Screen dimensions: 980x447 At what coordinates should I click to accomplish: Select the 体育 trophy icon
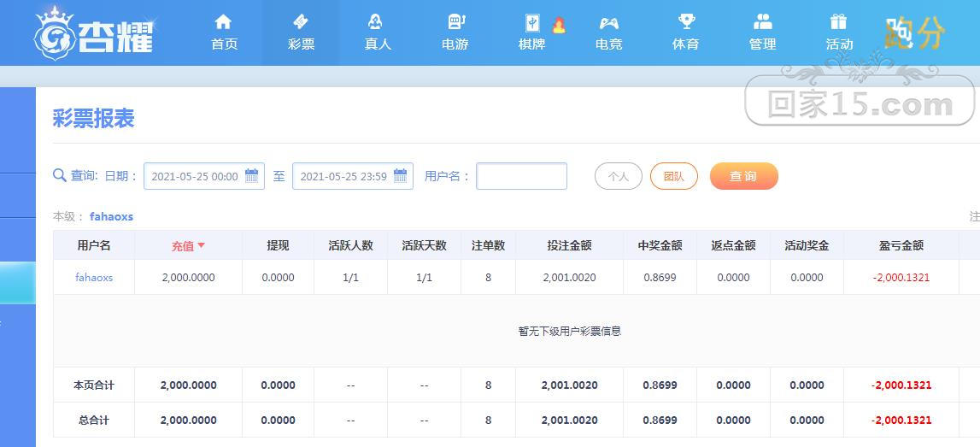coord(686,22)
